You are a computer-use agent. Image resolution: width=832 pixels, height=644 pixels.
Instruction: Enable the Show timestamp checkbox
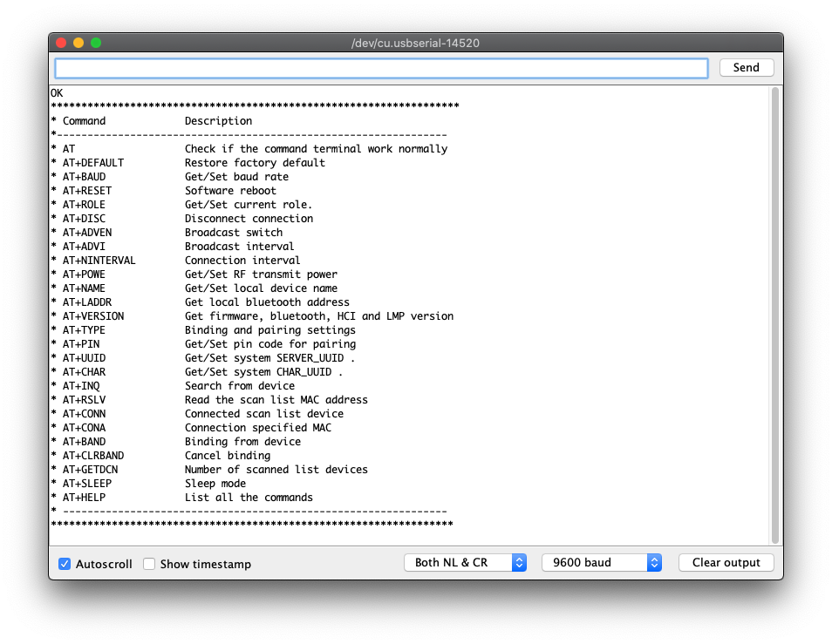click(149, 564)
